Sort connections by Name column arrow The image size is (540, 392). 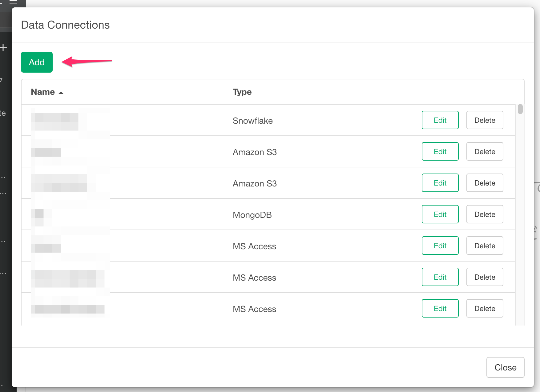tap(61, 92)
